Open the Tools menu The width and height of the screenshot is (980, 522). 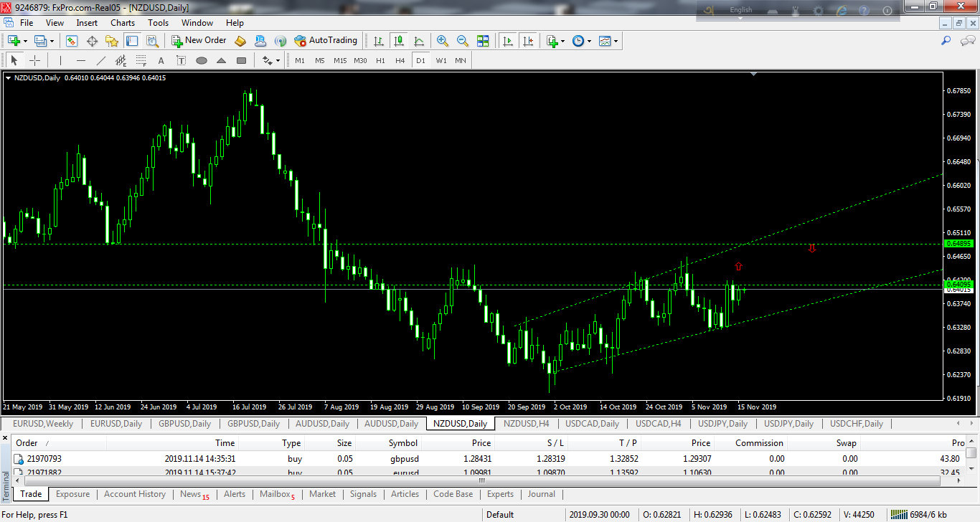click(158, 23)
